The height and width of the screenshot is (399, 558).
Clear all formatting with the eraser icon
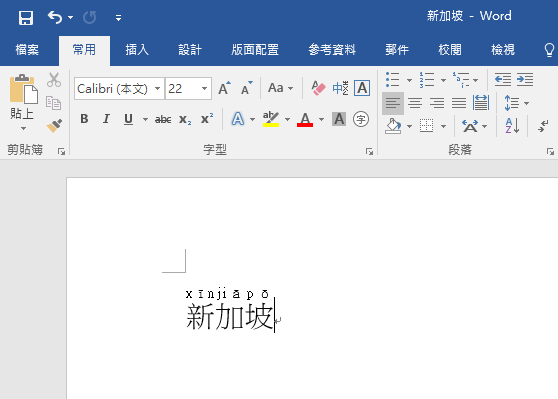pos(319,88)
